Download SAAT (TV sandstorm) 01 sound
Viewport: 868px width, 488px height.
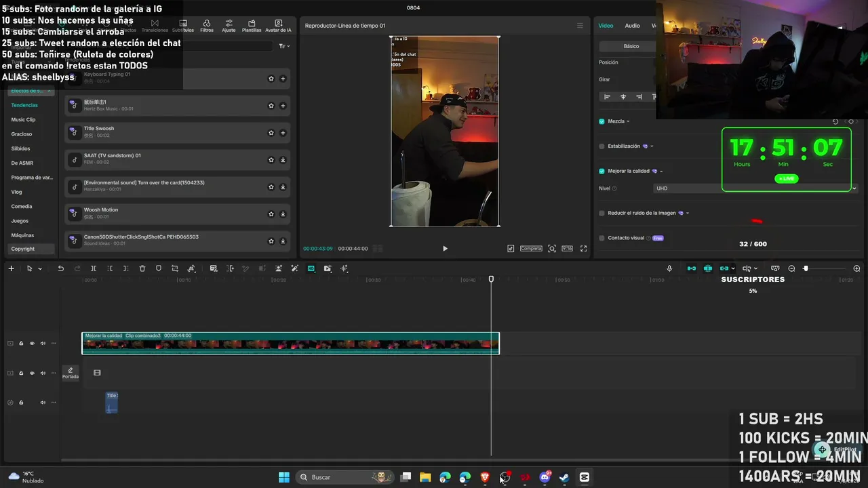[283, 160]
